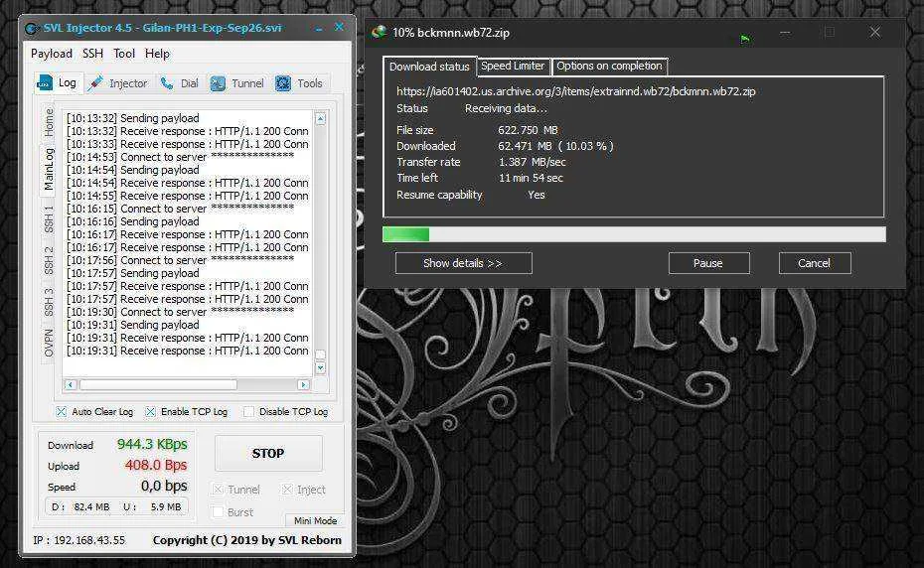This screenshot has height=568, width=924.
Task: Open the Tool menu
Action: click(124, 54)
